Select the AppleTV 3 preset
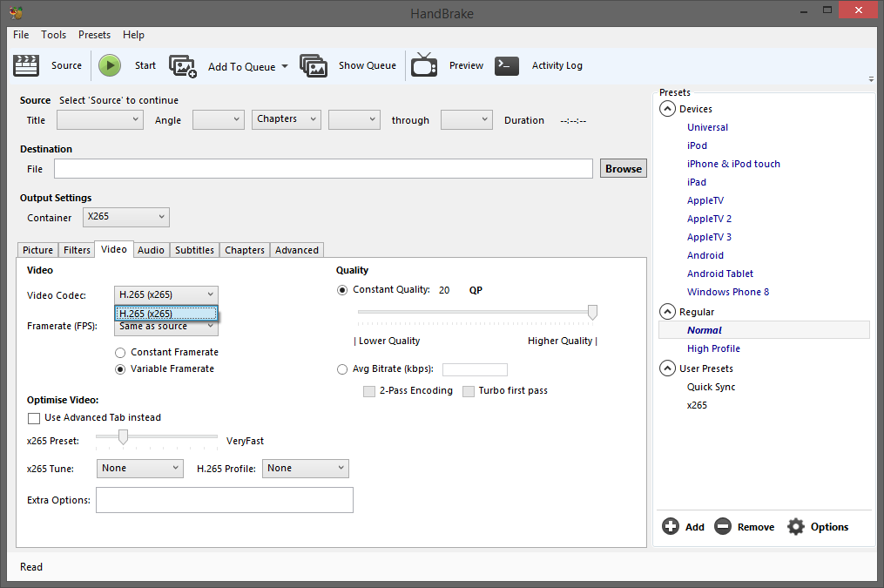 tap(709, 237)
